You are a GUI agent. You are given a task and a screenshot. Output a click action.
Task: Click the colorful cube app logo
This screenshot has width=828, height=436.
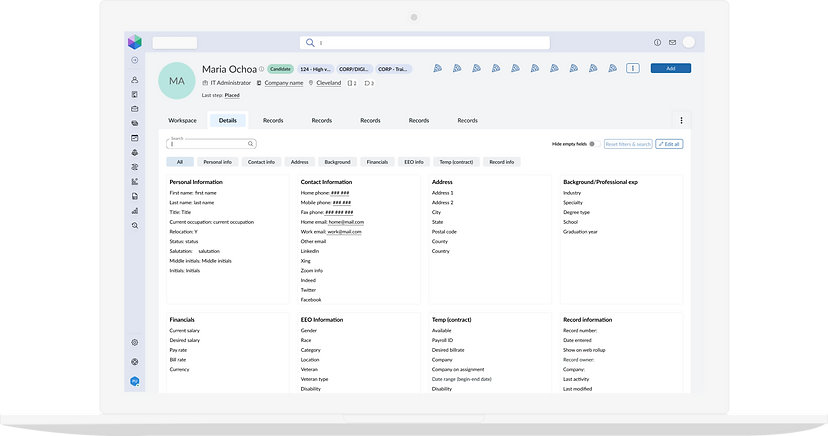click(135, 42)
